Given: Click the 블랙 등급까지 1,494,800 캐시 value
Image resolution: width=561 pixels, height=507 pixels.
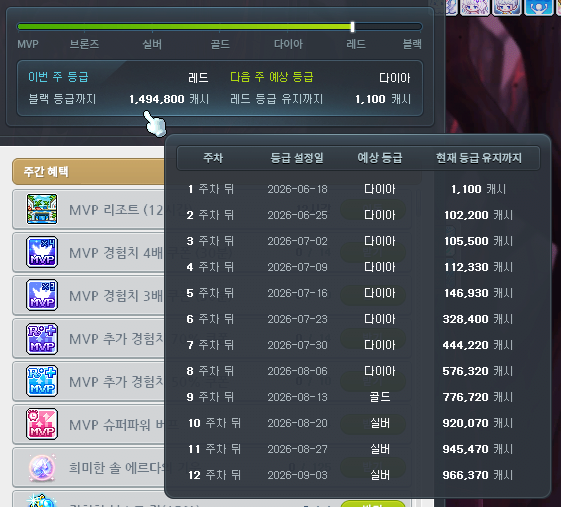Looking at the screenshot, I should tap(169, 99).
